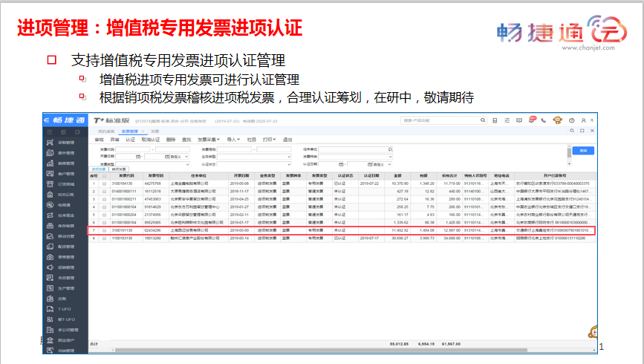
Task: Open the 认证状态 combo box
Action: coord(254,164)
